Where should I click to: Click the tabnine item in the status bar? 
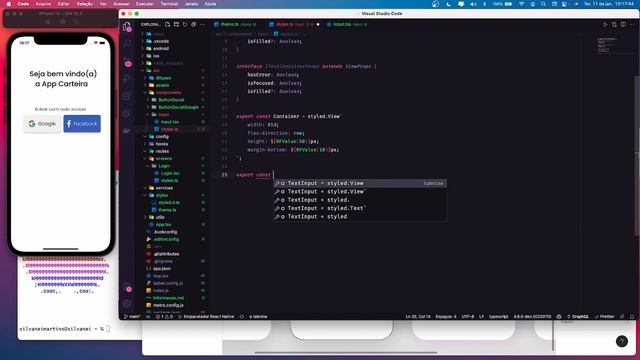(258, 316)
